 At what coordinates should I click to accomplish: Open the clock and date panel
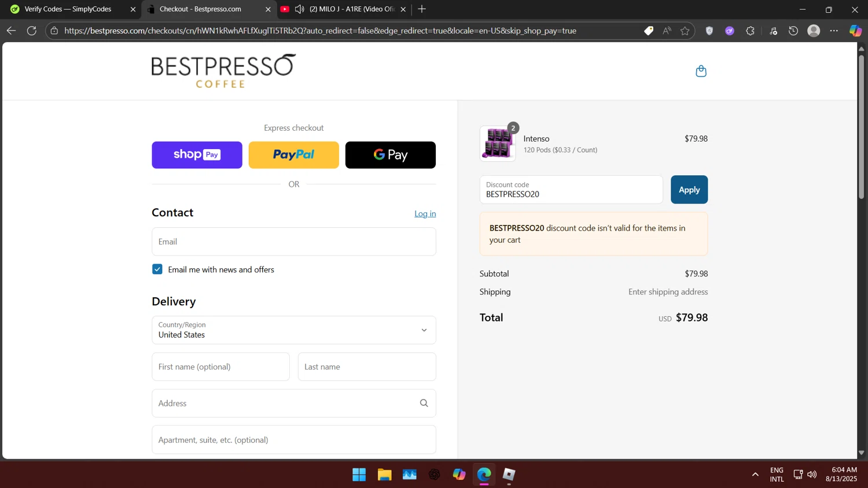(x=841, y=475)
